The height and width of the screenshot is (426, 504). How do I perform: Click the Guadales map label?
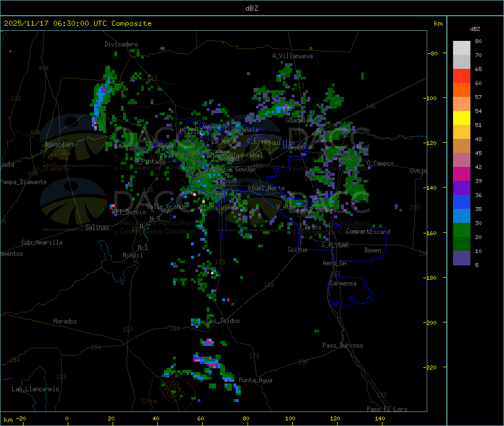tap(298, 120)
